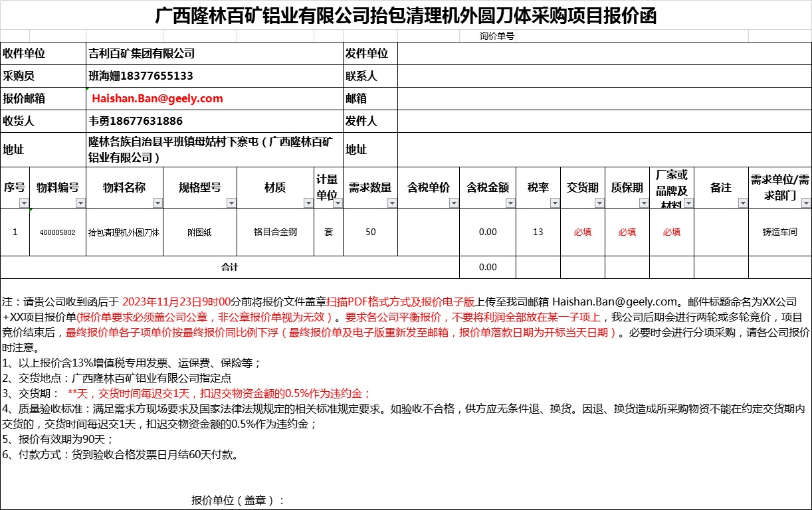Open the 含税金额 column filter dropdown
The image size is (812, 510).
[510, 203]
